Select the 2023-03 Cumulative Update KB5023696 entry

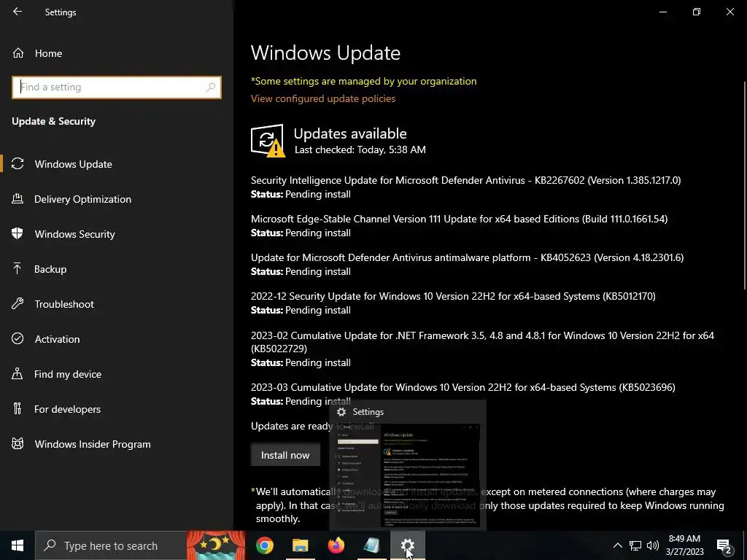point(463,388)
